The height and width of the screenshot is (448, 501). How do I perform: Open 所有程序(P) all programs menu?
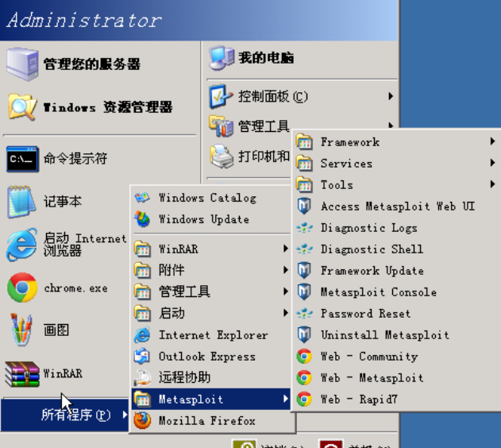(x=64, y=415)
